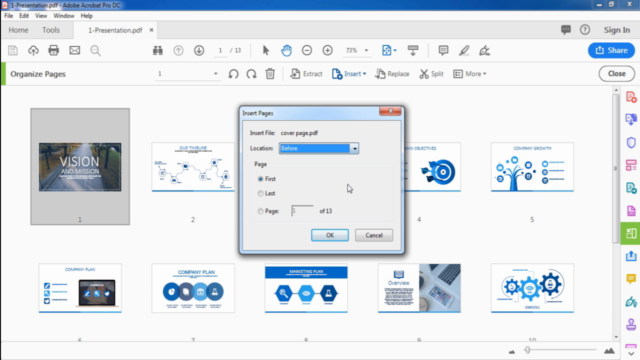640x360 pixels.
Task: Select the Company Growth page 5 thumbnail
Action: point(532,167)
